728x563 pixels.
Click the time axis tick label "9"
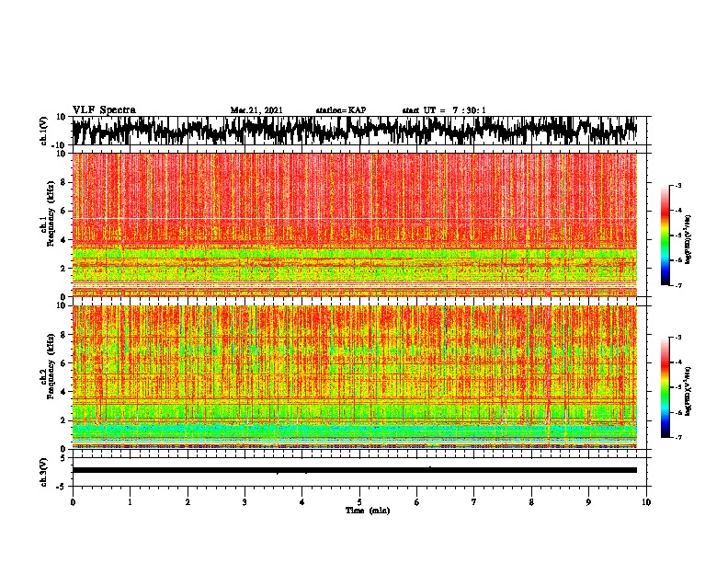point(588,502)
